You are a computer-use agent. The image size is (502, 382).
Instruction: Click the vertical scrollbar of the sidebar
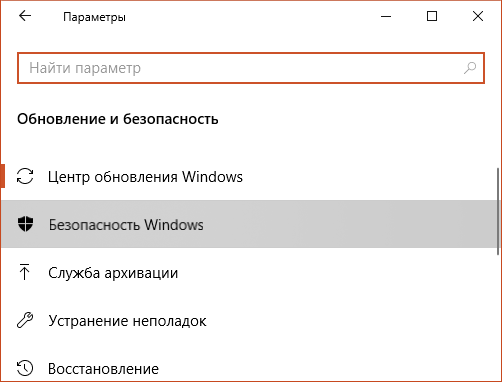click(499, 211)
